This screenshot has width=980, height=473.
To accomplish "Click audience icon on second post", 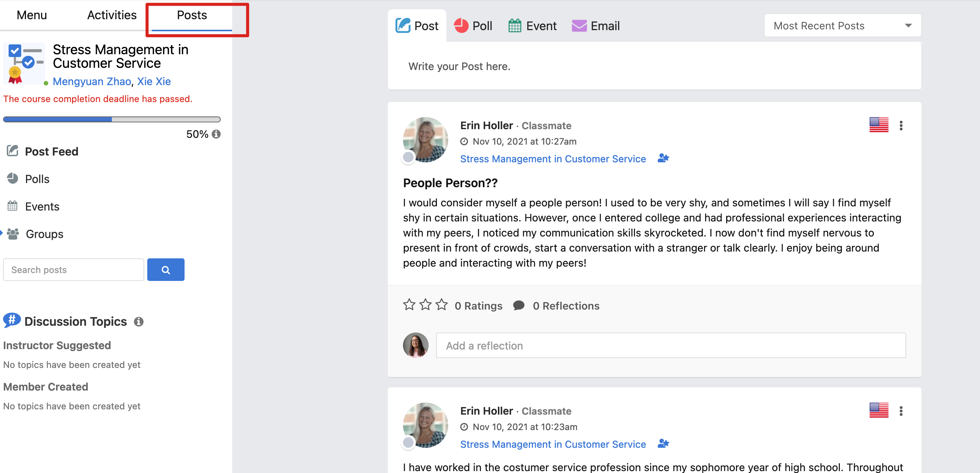I will (x=663, y=443).
